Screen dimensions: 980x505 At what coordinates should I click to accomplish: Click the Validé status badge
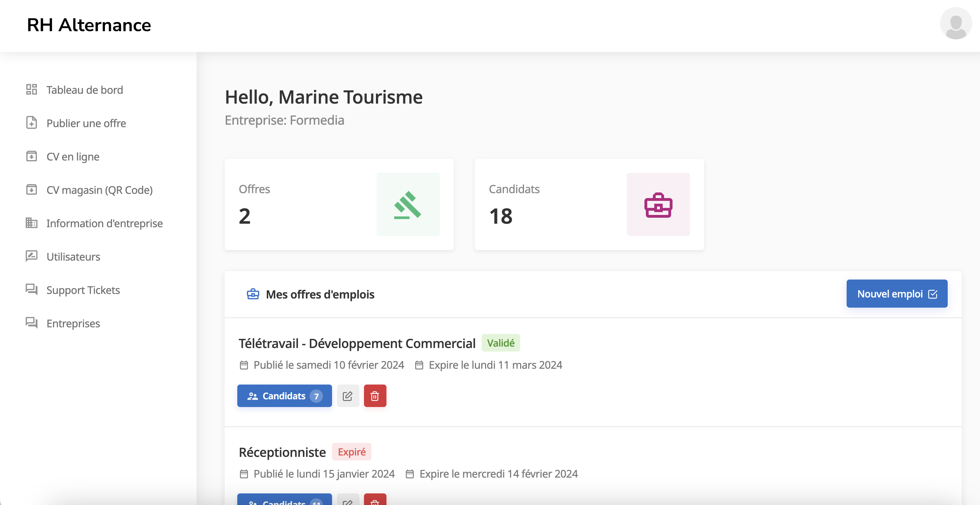point(500,343)
